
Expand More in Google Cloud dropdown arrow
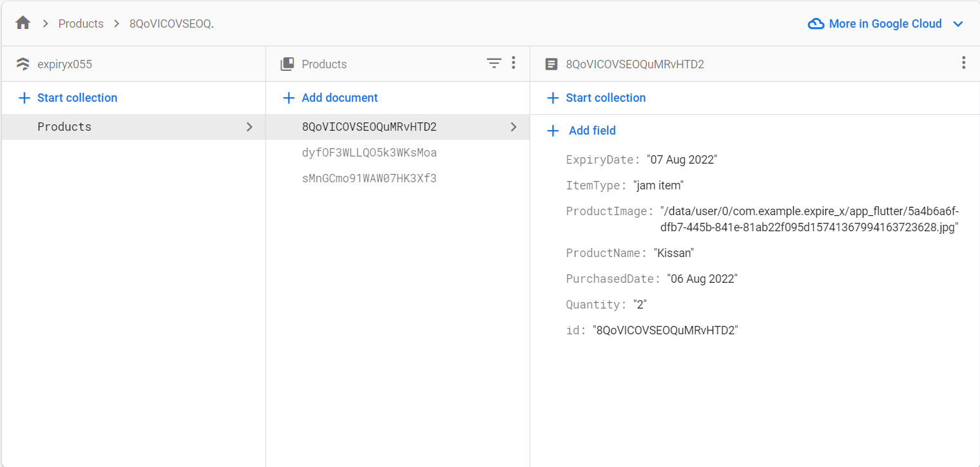coord(958,24)
